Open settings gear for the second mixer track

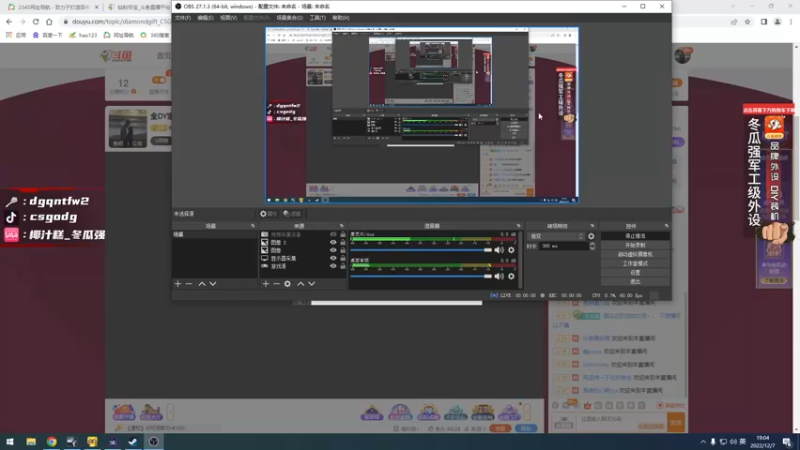click(x=511, y=276)
